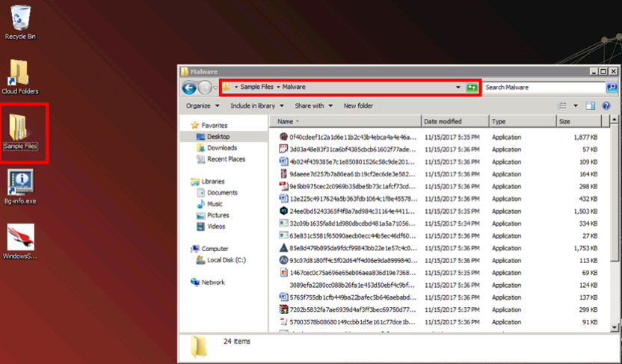Open the Cloud Folders desktop shortcut
This screenshot has height=364, width=622.
pyautogui.click(x=20, y=77)
